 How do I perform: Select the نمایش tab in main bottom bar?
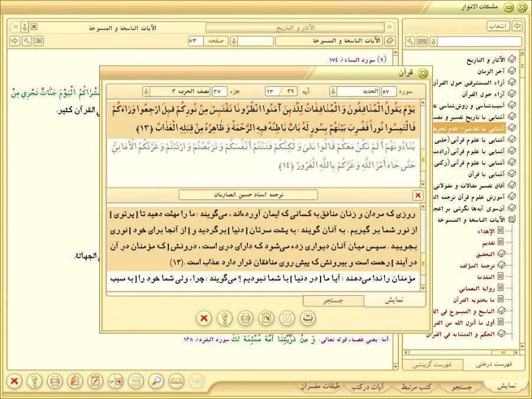[507, 386]
